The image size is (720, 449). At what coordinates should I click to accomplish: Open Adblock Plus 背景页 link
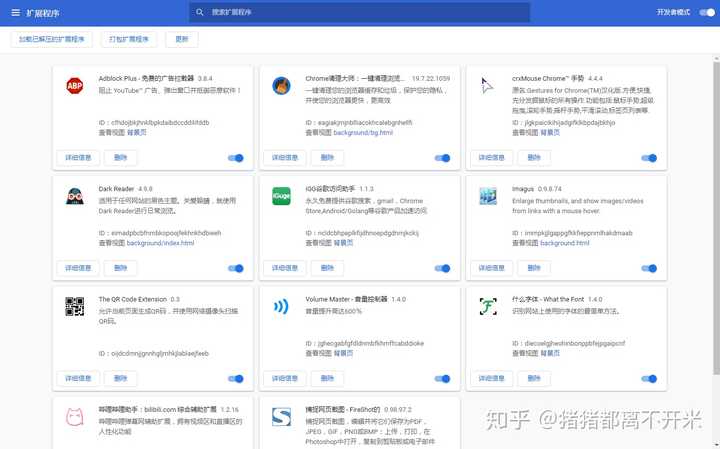pos(136,132)
